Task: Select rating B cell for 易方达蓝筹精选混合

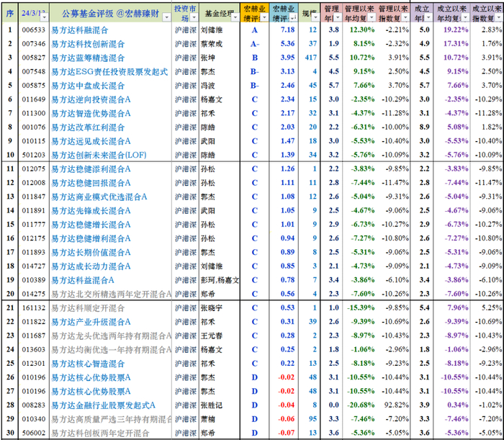Action: tap(255, 58)
